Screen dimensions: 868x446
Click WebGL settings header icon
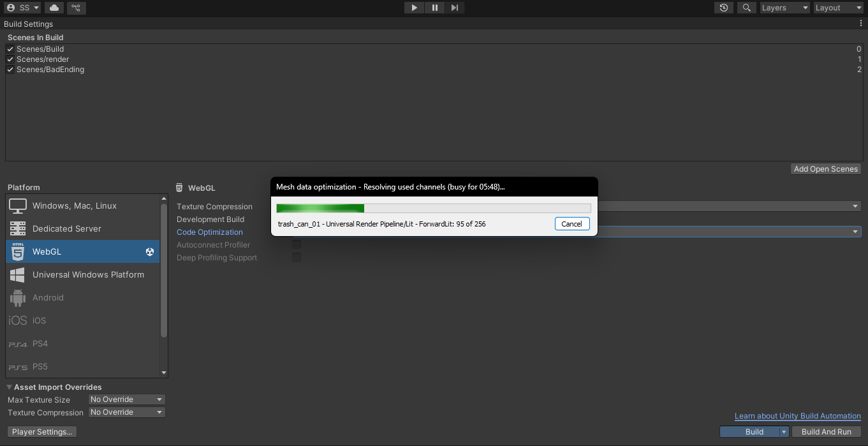tap(180, 188)
